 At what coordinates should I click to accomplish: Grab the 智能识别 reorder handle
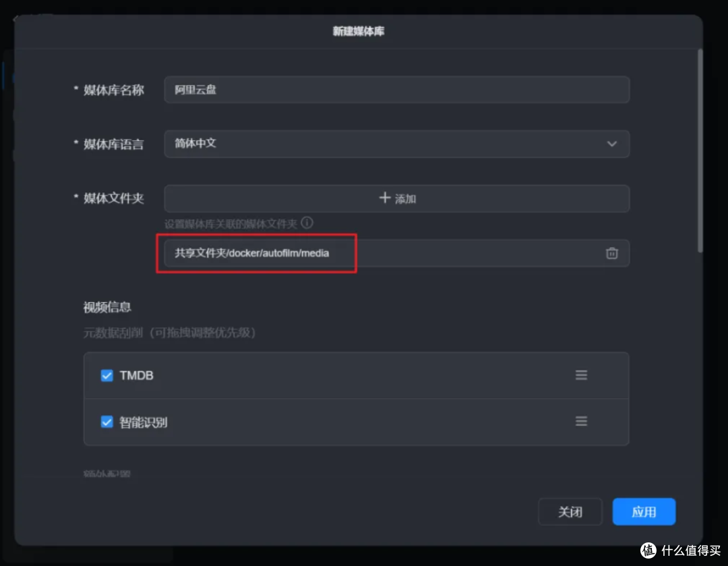tap(581, 421)
